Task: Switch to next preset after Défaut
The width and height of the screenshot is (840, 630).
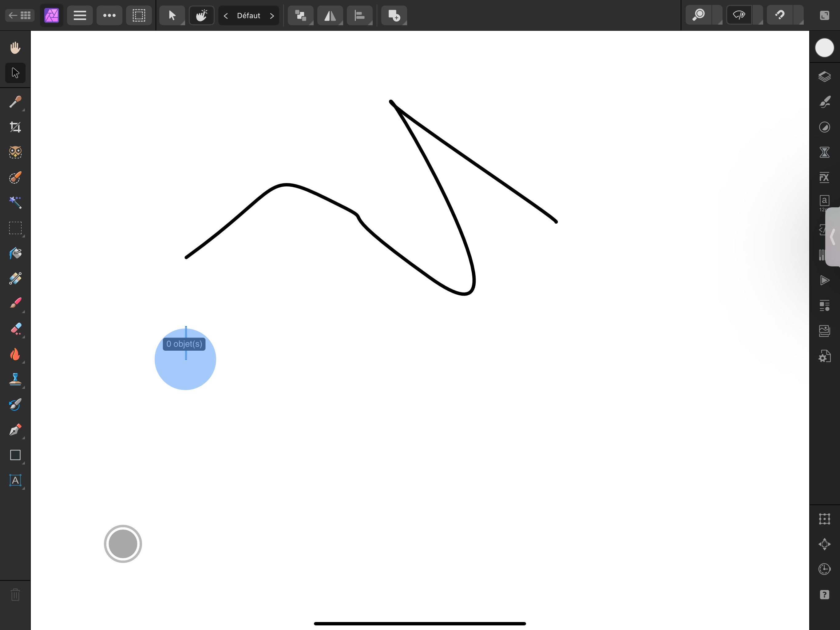Action: point(272,16)
